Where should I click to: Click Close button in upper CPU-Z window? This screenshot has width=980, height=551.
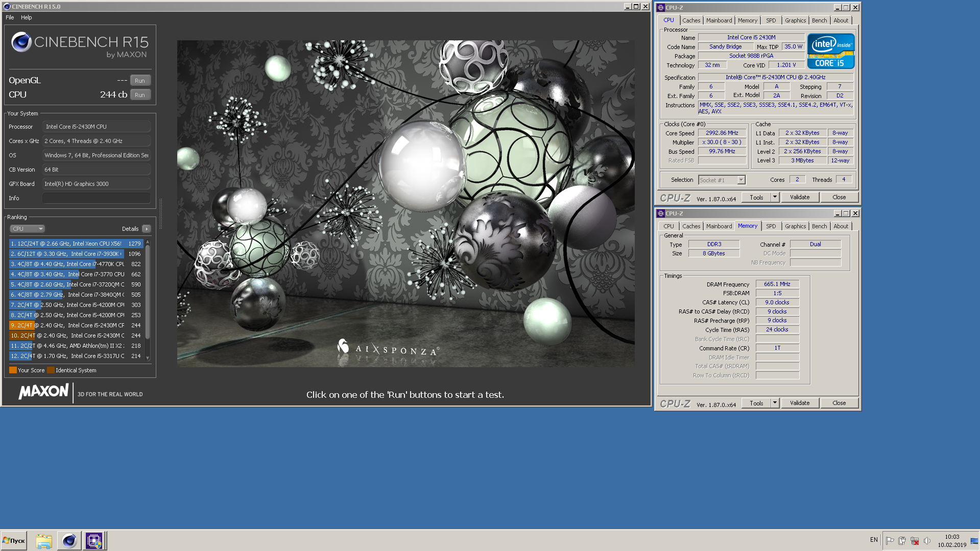coord(839,198)
